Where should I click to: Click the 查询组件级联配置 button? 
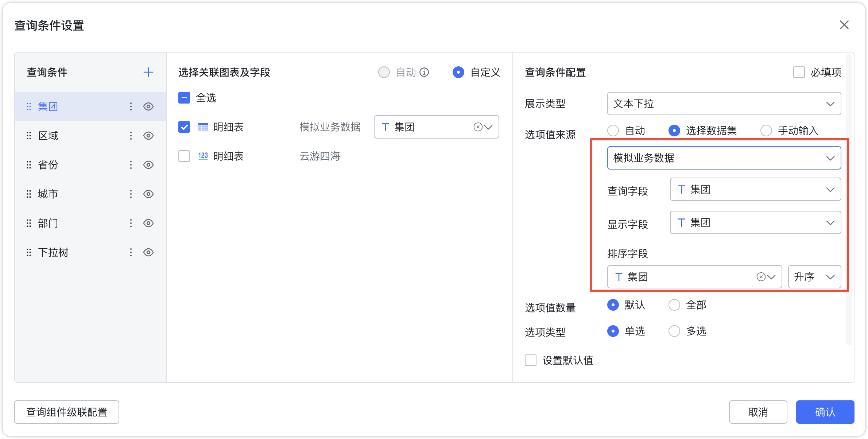(x=67, y=412)
